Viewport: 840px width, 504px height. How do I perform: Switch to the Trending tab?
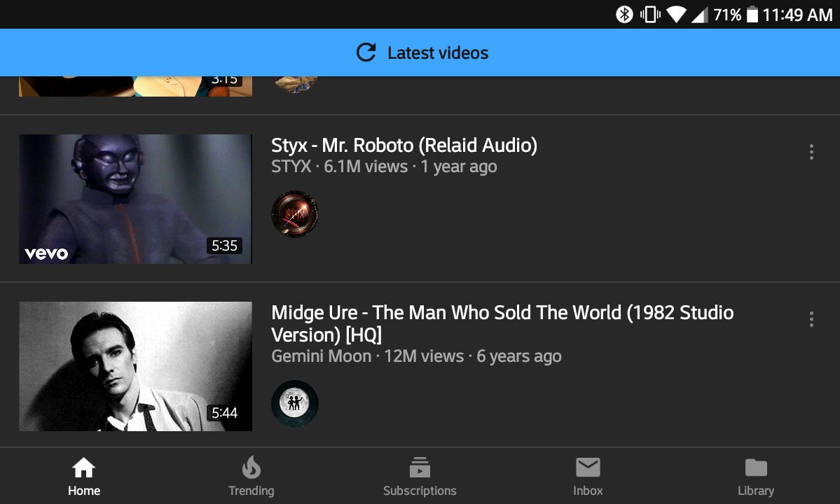click(252, 476)
